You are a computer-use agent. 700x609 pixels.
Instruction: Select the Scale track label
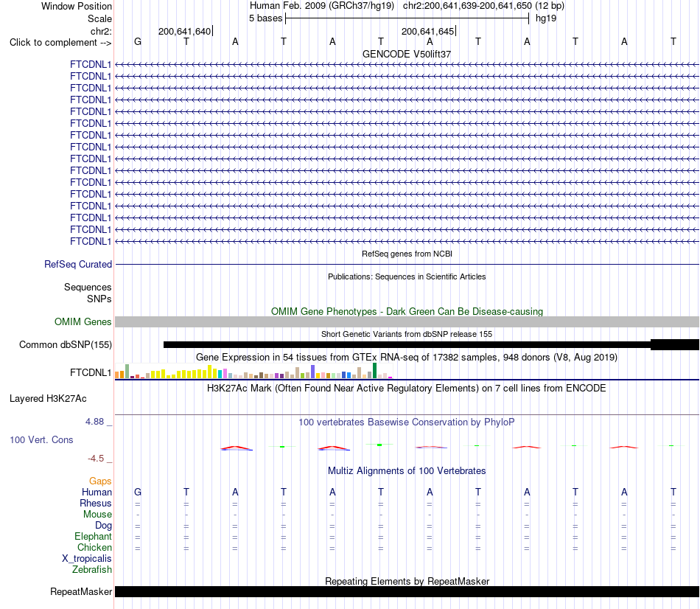[99, 18]
